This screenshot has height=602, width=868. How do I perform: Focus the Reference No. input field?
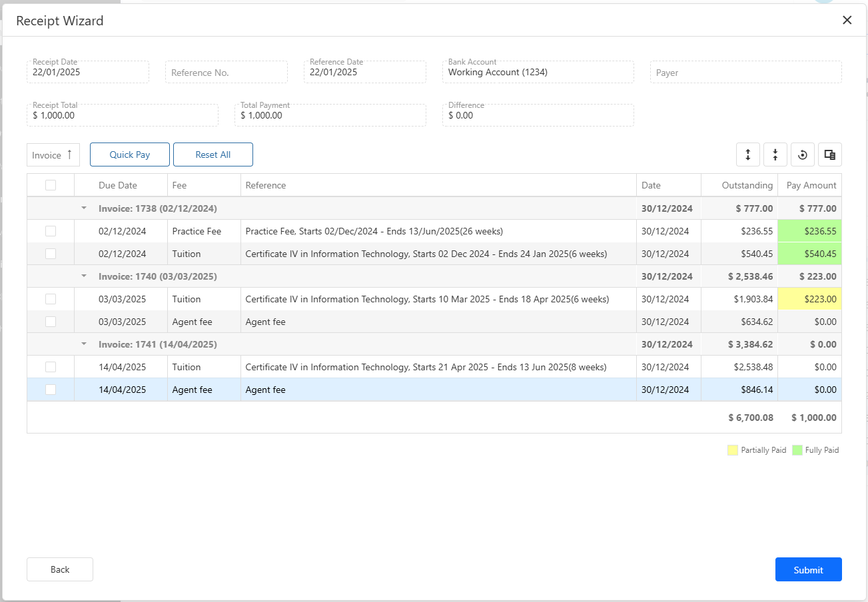[x=226, y=73]
